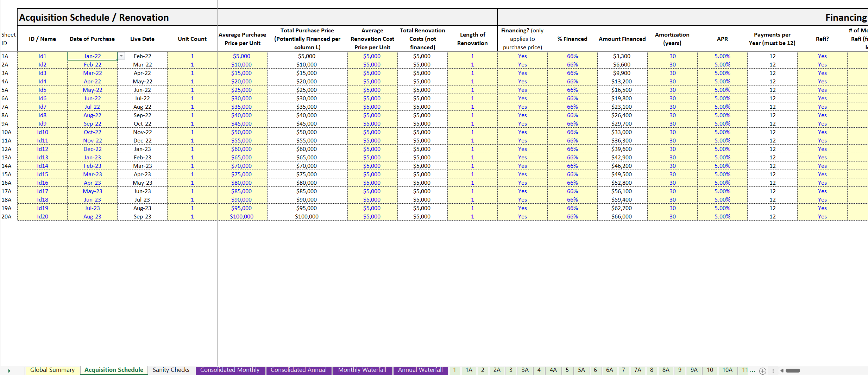Screen dimensions: 868x375
Task: Click the $50,000 average purchase price cell
Action: tap(242, 132)
